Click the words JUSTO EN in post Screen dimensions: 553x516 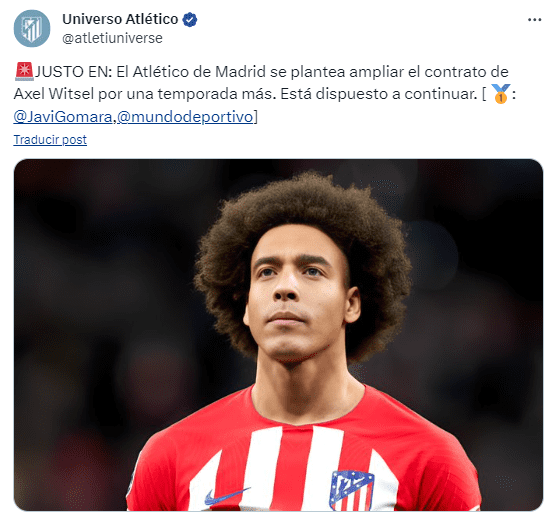tap(73, 72)
